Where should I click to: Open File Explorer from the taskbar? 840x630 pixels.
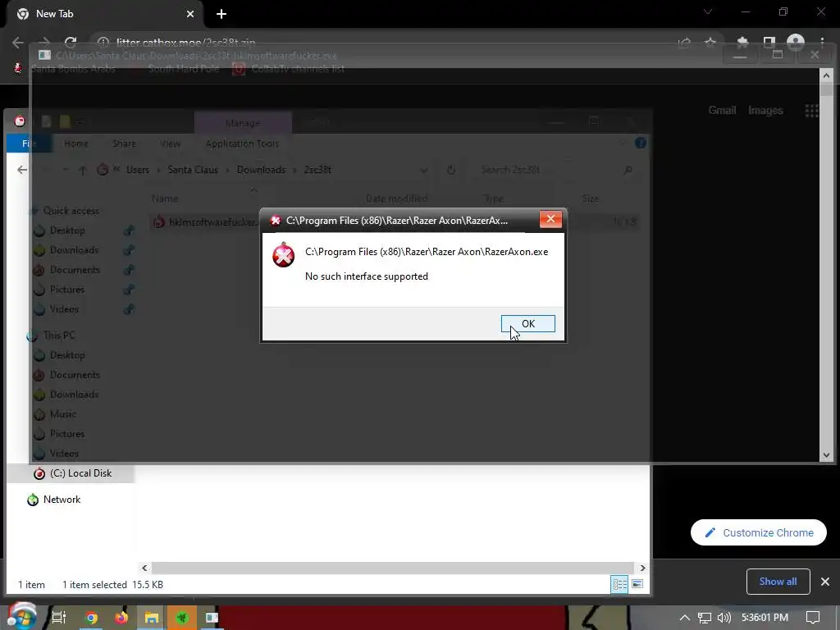(x=152, y=618)
